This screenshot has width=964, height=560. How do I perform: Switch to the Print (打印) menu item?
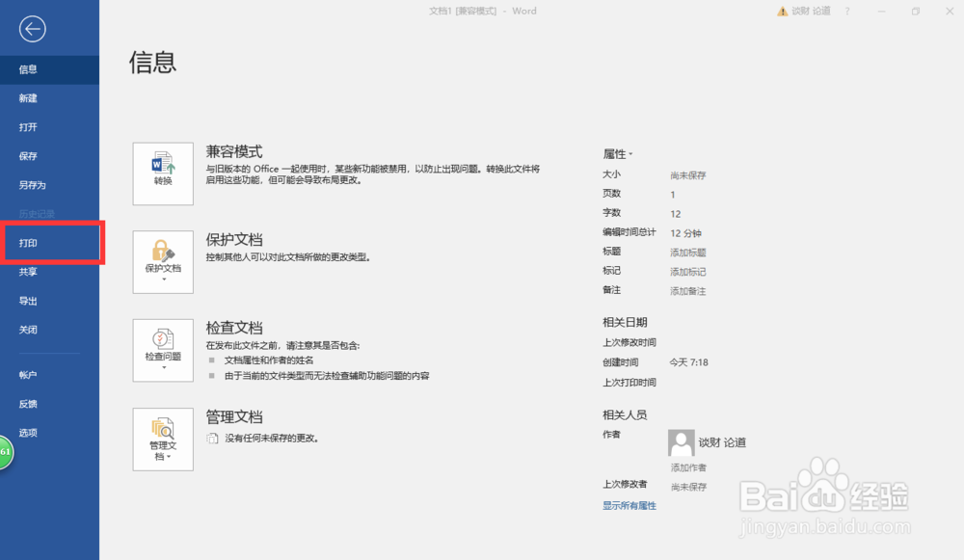click(x=30, y=243)
